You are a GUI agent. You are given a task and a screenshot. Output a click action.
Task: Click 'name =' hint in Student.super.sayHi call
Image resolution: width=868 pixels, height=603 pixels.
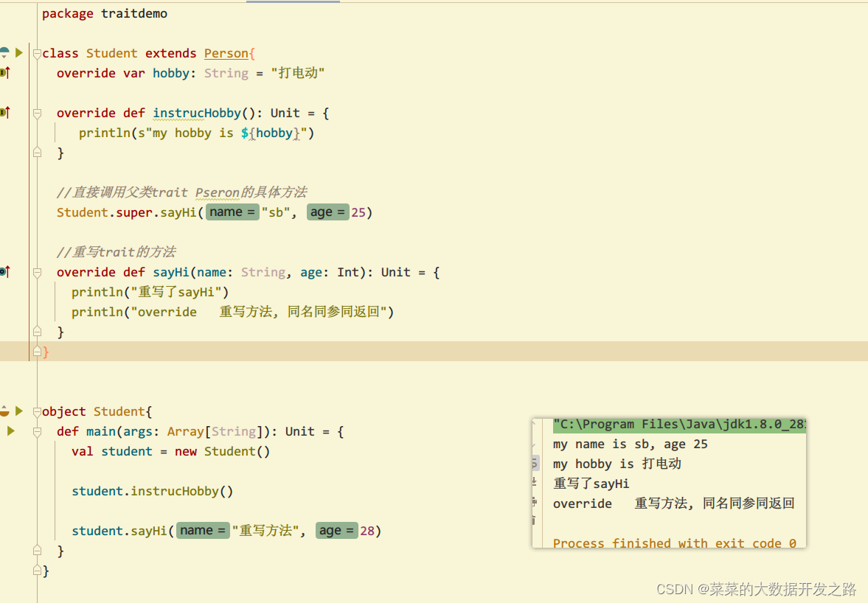point(232,212)
